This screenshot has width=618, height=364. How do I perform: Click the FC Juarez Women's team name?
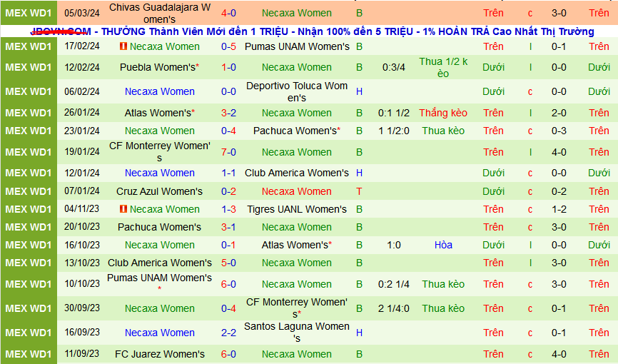pyautogui.click(x=159, y=354)
